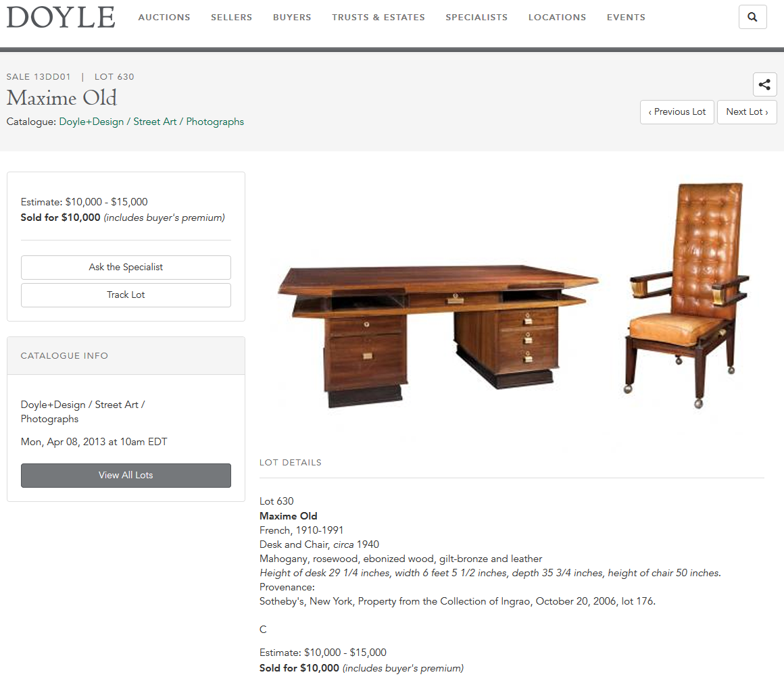Click the Track Lot button
This screenshot has width=784, height=685.
[x=126, y=295]
